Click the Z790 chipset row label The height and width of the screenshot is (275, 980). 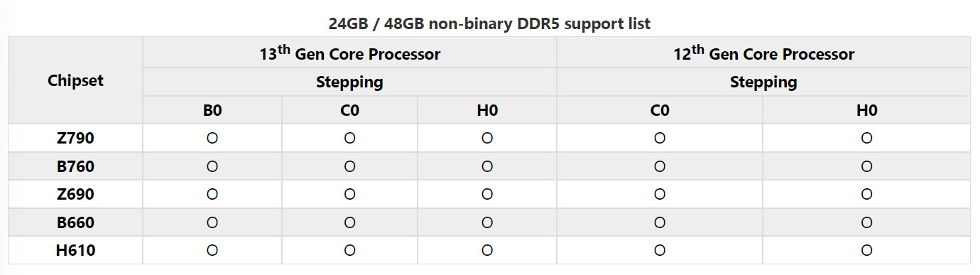(x=75, y=138)
